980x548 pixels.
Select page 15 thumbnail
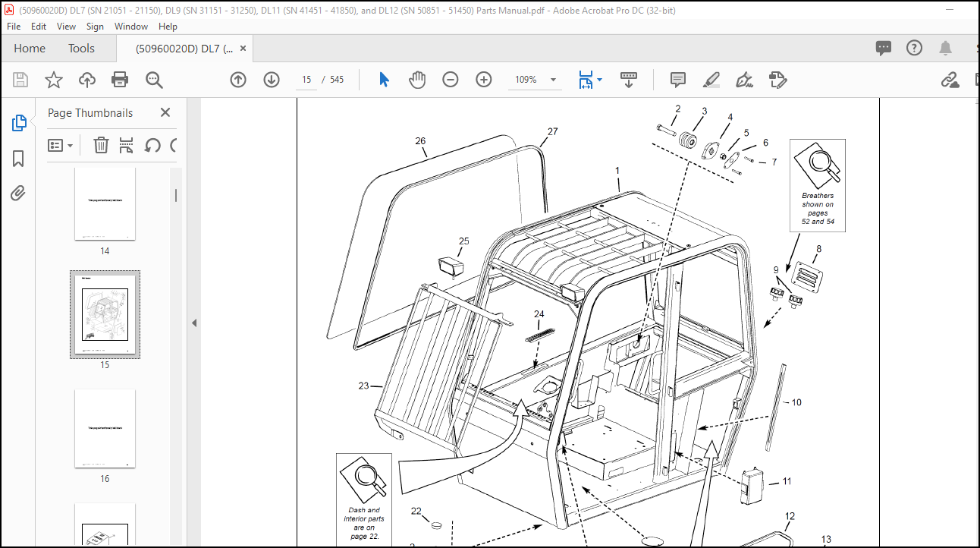(105, 314)
